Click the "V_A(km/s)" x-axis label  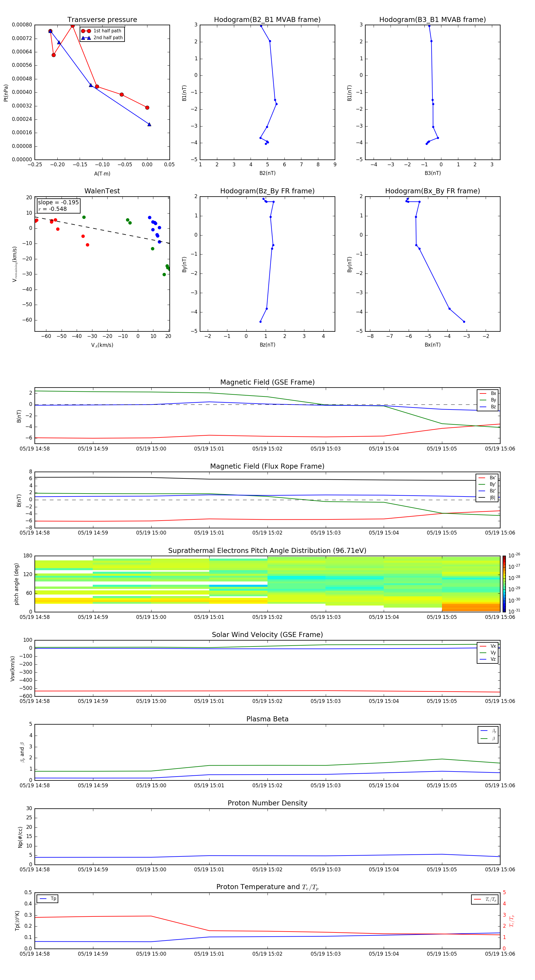[102, 345]
